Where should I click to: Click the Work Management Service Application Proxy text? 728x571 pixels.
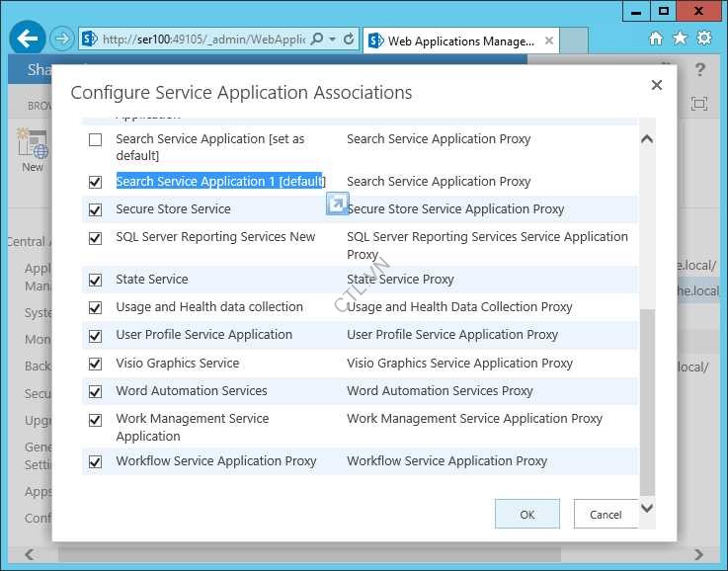pos(474,419)
